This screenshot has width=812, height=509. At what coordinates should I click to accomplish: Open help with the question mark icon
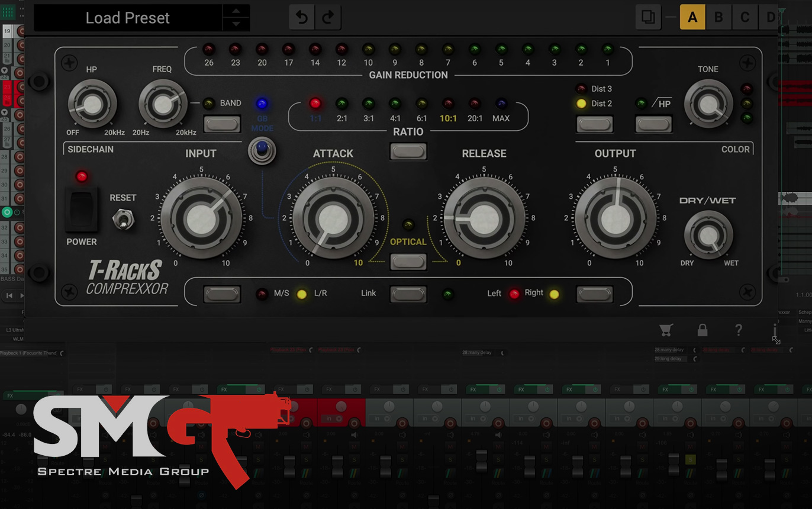[x=739, y=330]
